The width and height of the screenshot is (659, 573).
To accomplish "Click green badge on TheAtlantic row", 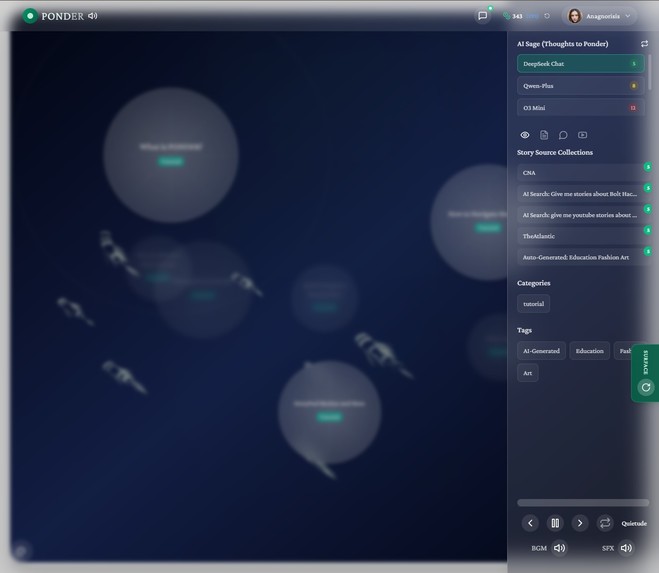I will click(x=648, y=230).
